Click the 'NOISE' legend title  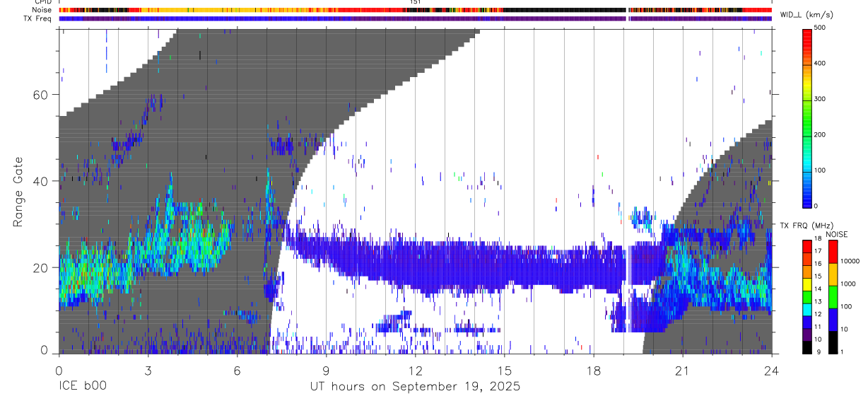[838, 234]
